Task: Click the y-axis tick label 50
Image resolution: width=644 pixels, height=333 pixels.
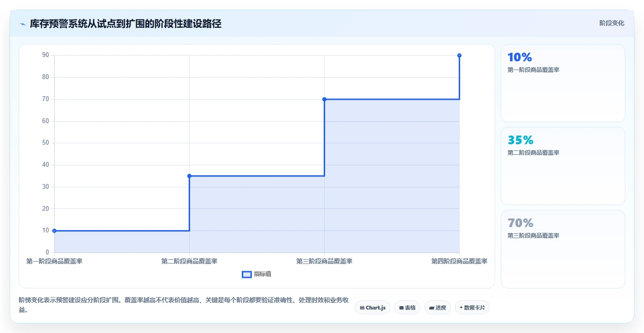Action: coord(45,143)
